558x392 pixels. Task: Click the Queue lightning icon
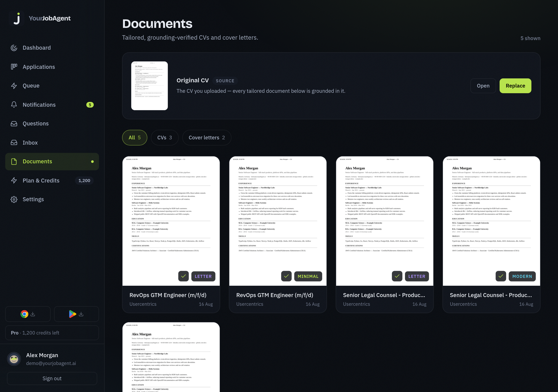tap(14, 86)
